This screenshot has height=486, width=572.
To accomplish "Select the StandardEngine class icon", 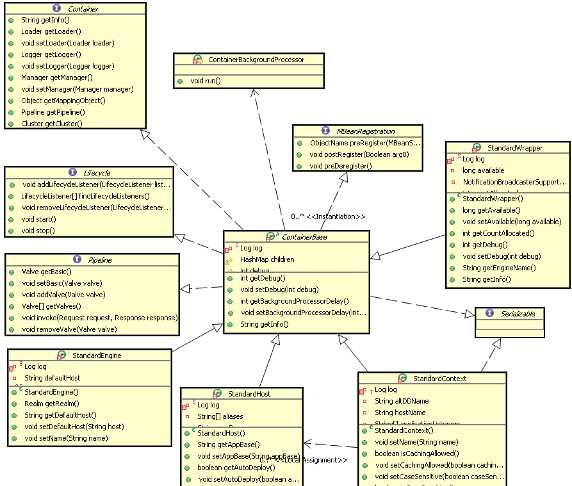I will point(62,355).
